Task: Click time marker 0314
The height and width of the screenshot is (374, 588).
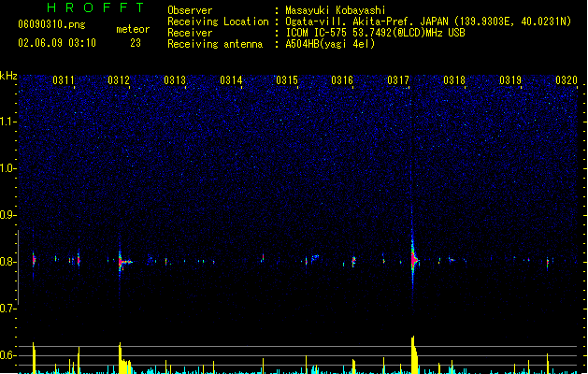Action: point(231,80)
